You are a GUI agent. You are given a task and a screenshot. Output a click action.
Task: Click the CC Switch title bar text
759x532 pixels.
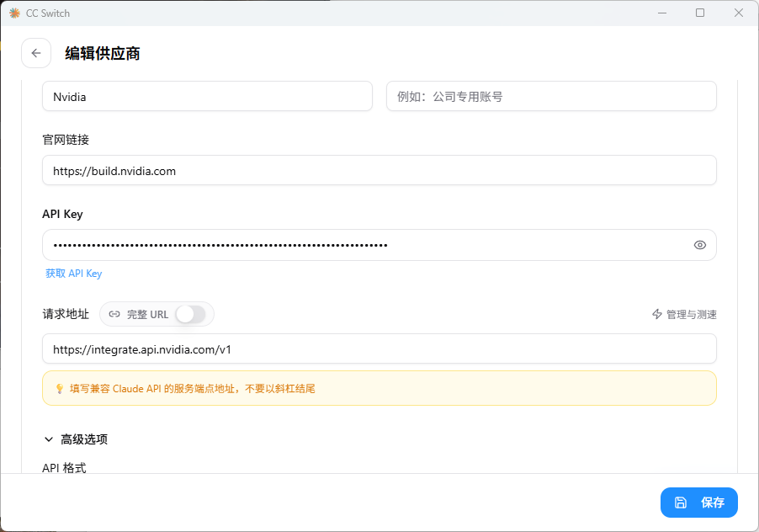point(48,13)
